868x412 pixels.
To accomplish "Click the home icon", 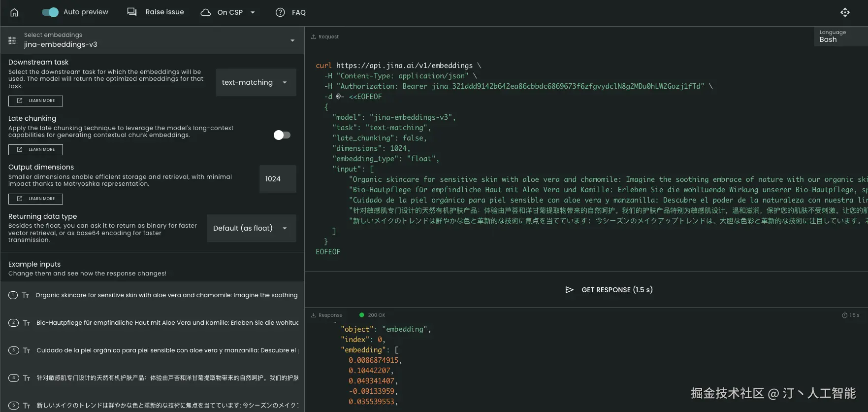I will [14, 12].
